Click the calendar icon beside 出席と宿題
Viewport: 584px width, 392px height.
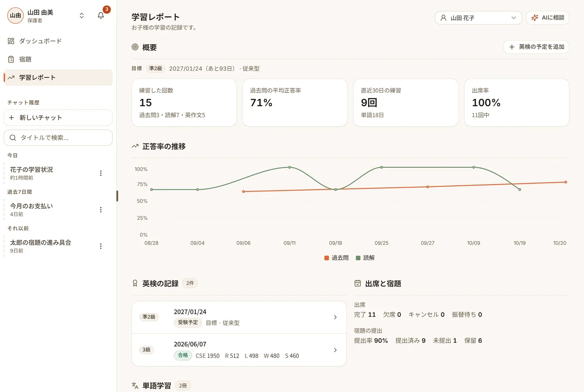pos(358,283)
